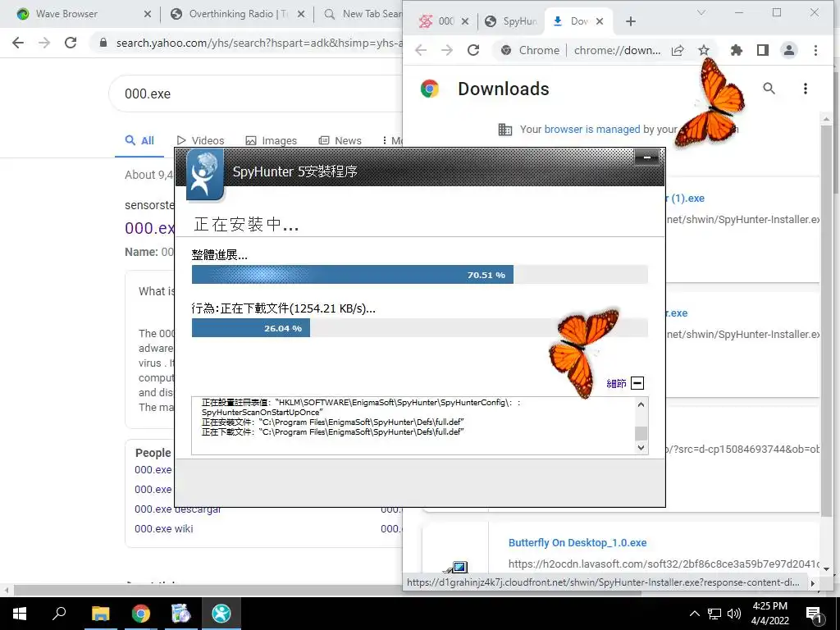Click the Chrome logo next to Downloads heading

(430, 89)
